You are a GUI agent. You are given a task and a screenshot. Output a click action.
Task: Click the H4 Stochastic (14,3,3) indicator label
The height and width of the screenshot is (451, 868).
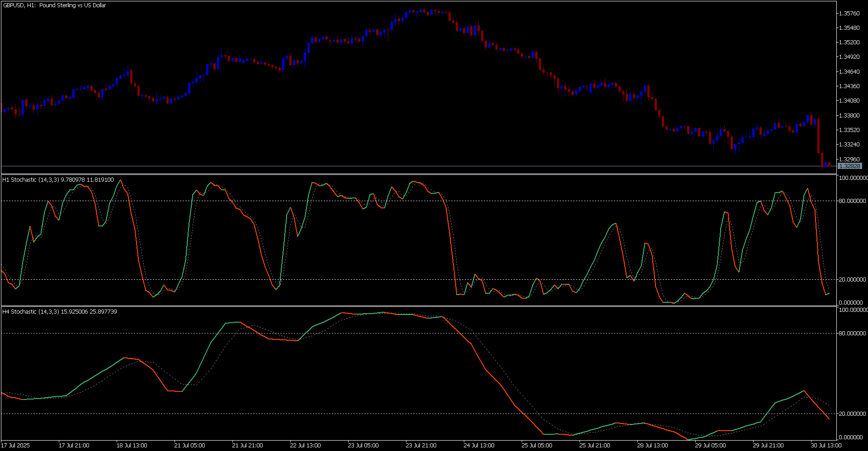coord(60,312)
